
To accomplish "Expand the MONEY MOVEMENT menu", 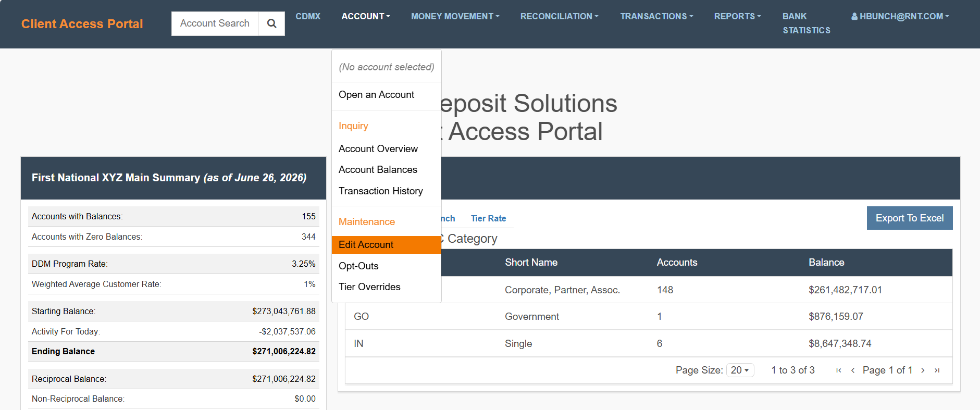I will tap(455, 16).
